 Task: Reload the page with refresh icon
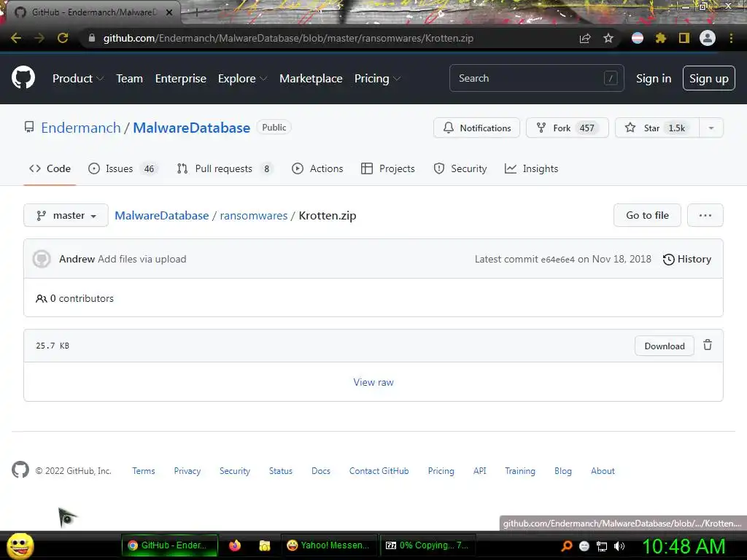point(63,38)
